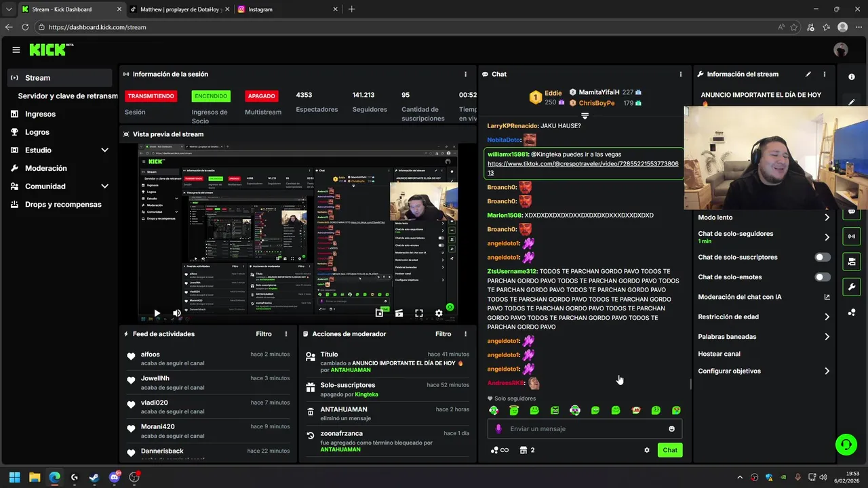Toggle Chat de solo-suscriptores switch

823,258
